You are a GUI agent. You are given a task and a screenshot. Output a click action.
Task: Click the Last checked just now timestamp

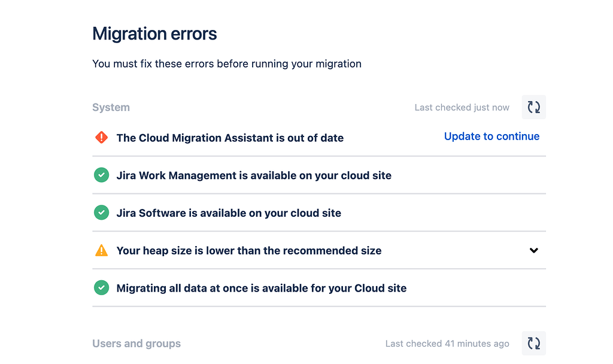pyautogui.click(x=462, y=108)
